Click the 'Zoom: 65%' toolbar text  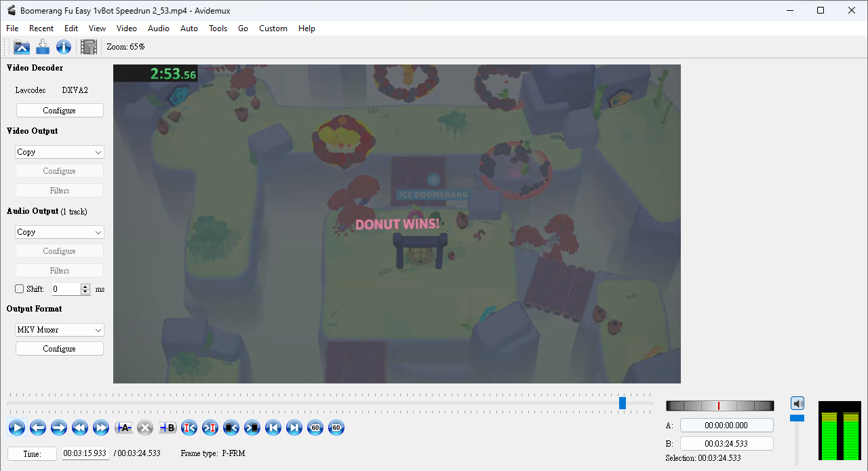point(125,47)
